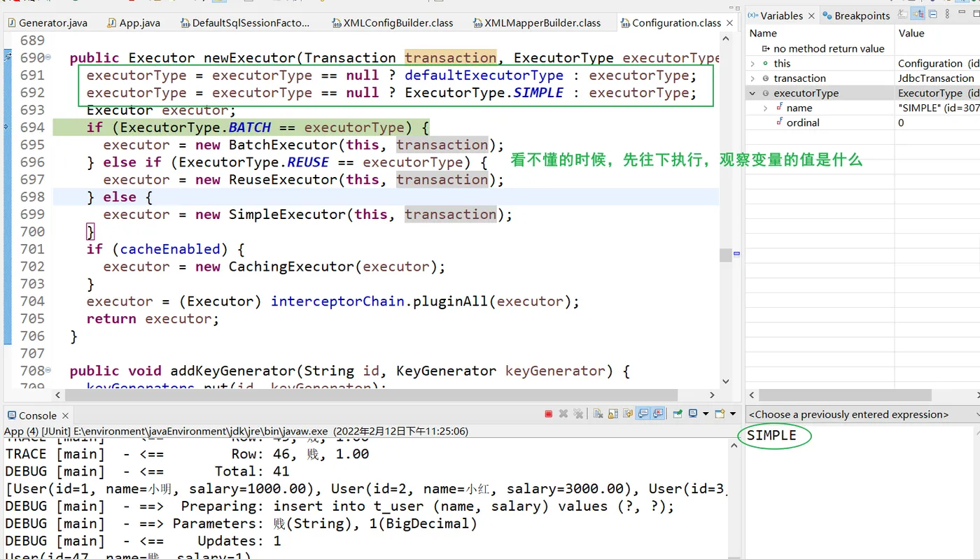The height and width of the screenshot is (559, 980).
Task: Click 'SimpleExecutor' on line 699
Action: tap(287, 214)
